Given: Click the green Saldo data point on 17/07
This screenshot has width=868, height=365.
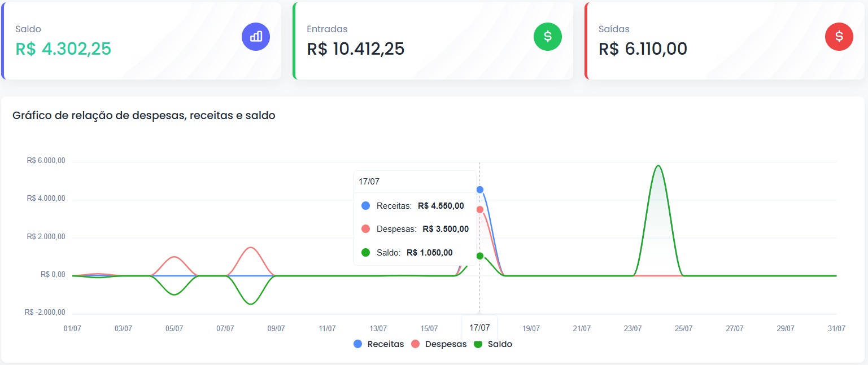Looking at the screenshot, I should click(x=480, y=256).
